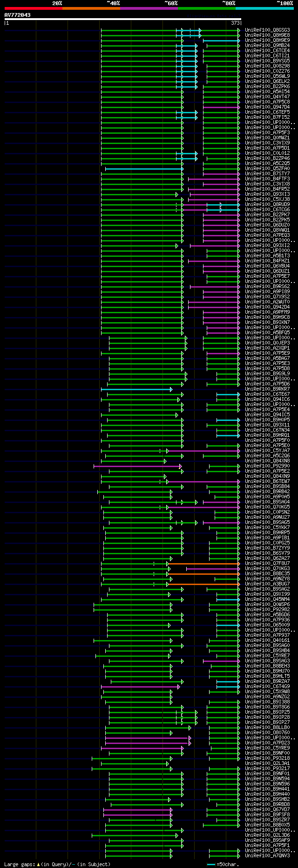Screen dimensions: 298x868
Task: Click the red 20% identity legend segment
Action: [34, 8]
